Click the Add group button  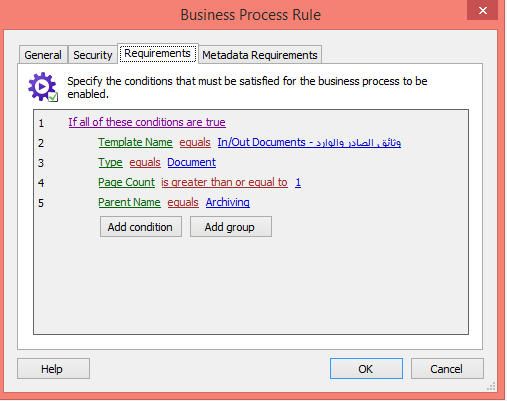(231, 227)
